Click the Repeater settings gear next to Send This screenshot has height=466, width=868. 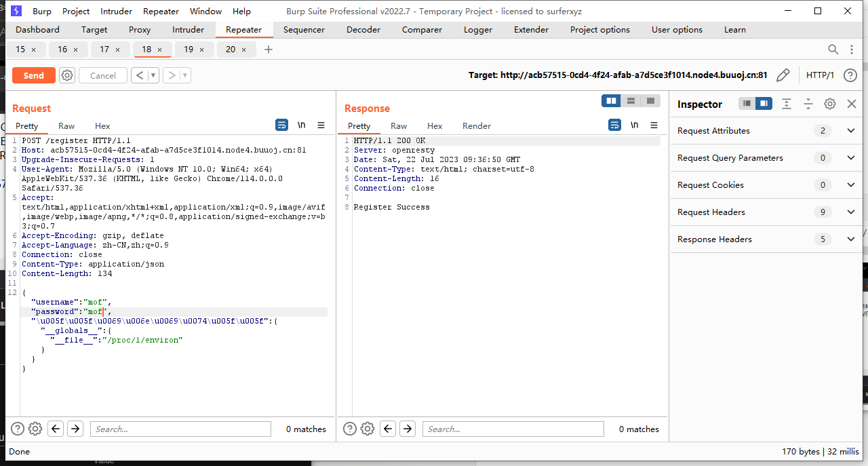66,75
